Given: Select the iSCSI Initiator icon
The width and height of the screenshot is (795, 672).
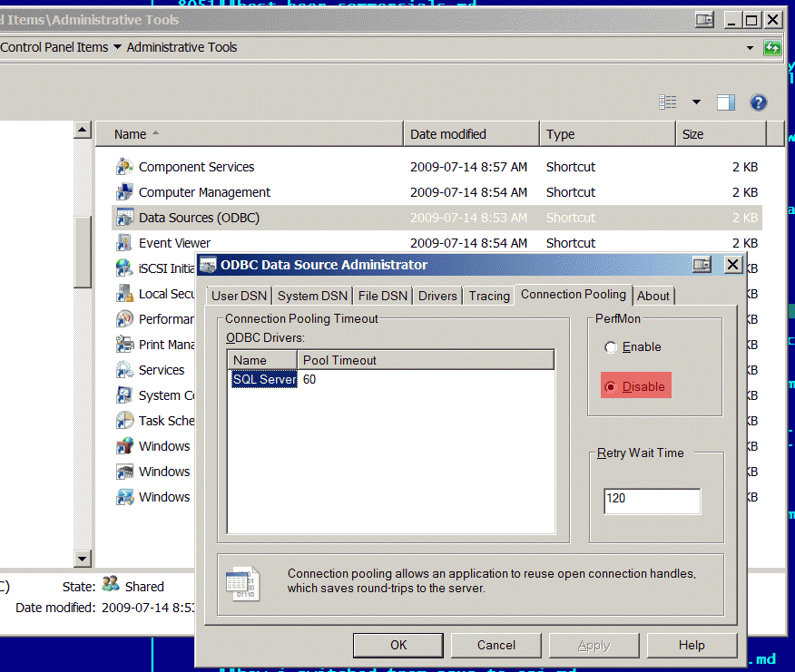Looking at the screenshot, I should coord(124,268).
